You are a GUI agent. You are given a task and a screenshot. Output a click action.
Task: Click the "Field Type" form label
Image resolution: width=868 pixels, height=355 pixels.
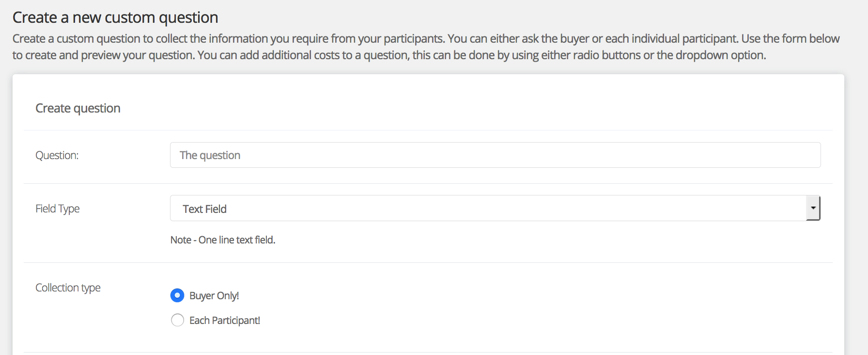[x=58, y=209]
